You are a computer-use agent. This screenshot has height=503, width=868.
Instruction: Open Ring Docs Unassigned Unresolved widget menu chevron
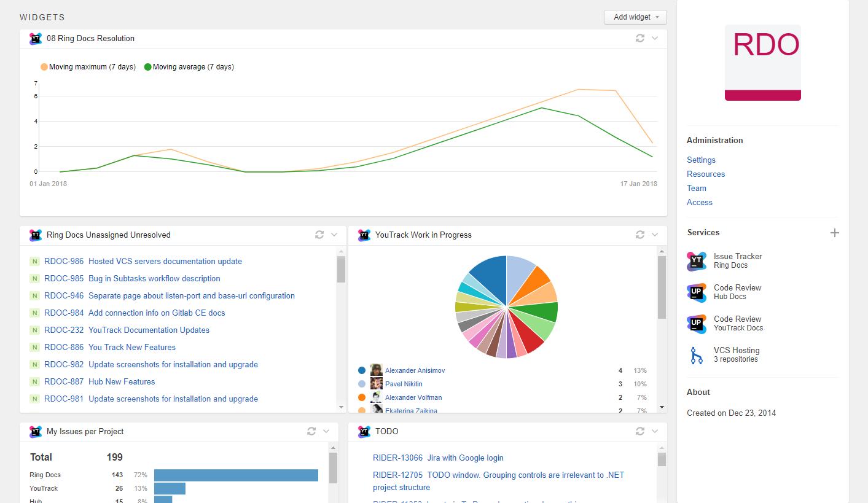(334, 235)
